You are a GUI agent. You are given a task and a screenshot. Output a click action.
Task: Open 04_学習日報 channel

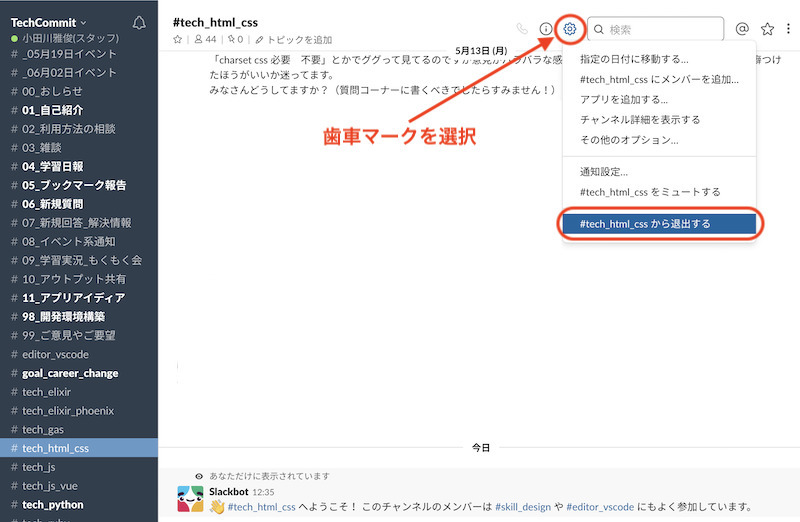tap(79, 167)
